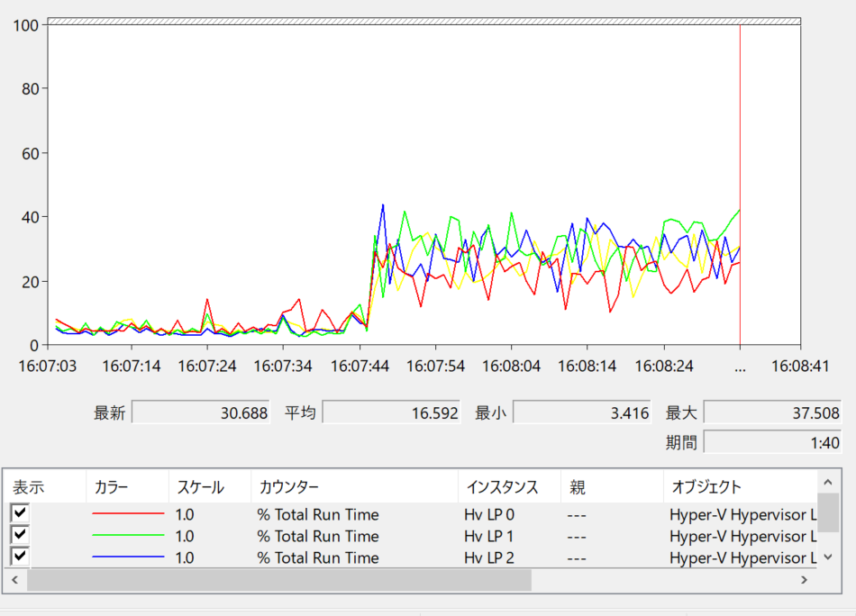Click the 最新 value field 30.688
This screenshot has height=616, width=856.
pyautogui.click(x=200, y=412)
